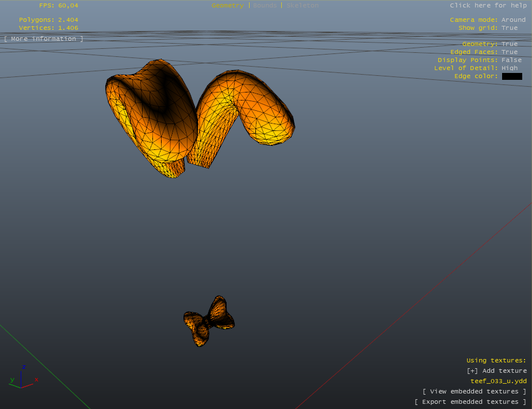This screenshot has width=532, height=409.
Task: Enable Display Points option
Action: (512, 60)
